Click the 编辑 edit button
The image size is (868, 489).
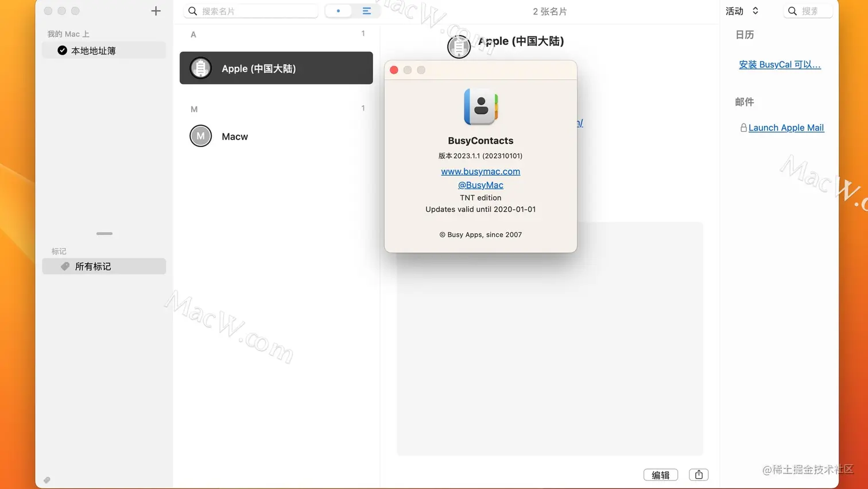(661, 475)
